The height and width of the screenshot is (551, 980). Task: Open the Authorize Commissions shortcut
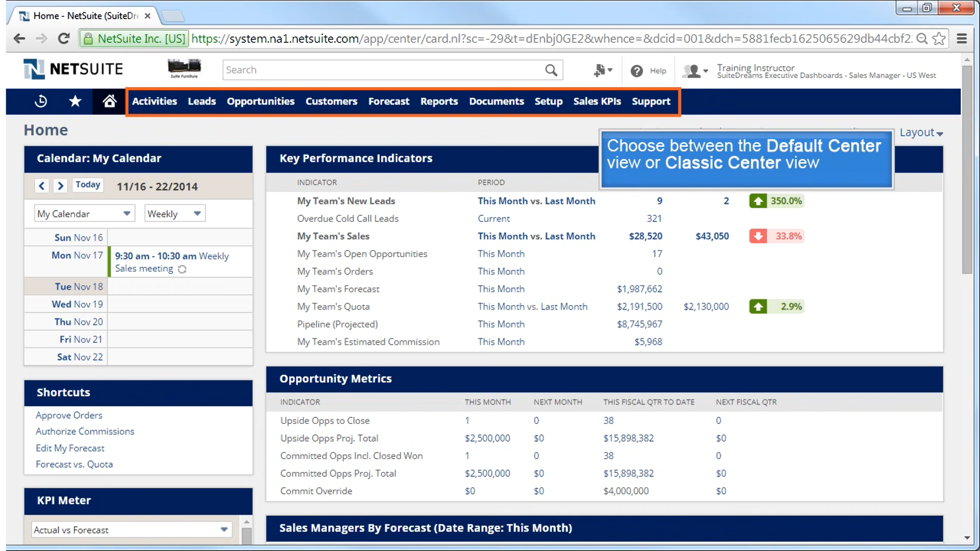(85, 432)
